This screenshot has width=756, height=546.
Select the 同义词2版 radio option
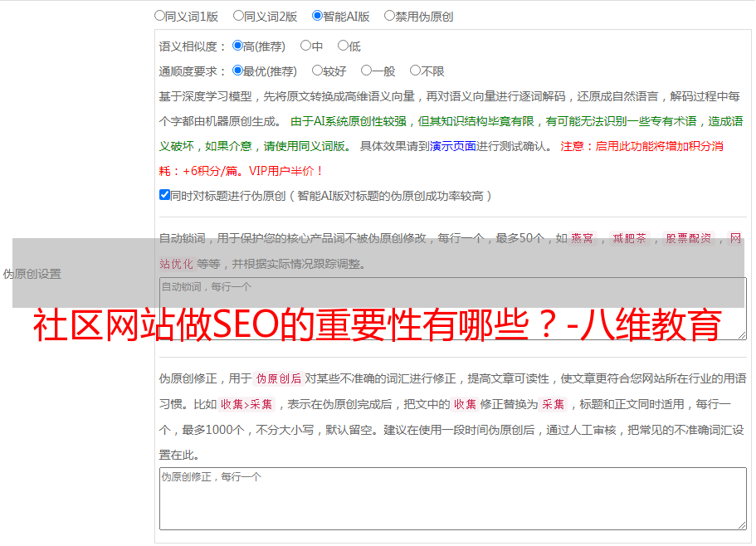tap(238, 16)
